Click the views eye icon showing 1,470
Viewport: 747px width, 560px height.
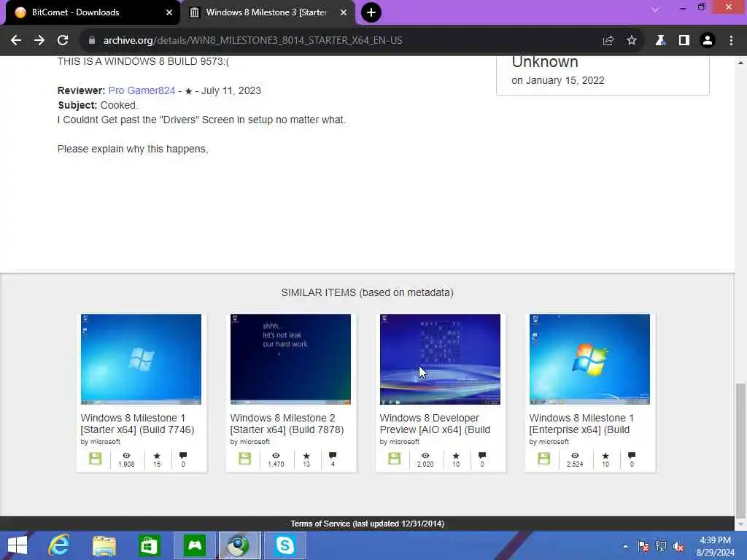(276, 456)
